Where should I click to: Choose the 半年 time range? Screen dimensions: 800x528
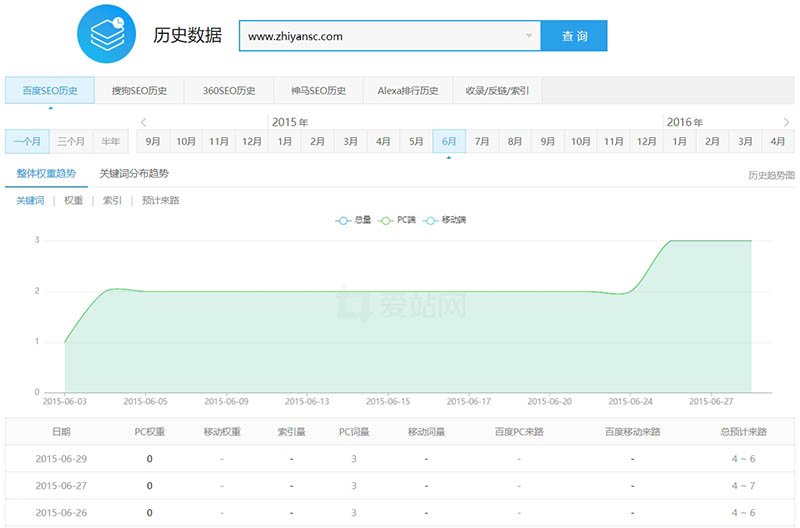coord(110,141)
